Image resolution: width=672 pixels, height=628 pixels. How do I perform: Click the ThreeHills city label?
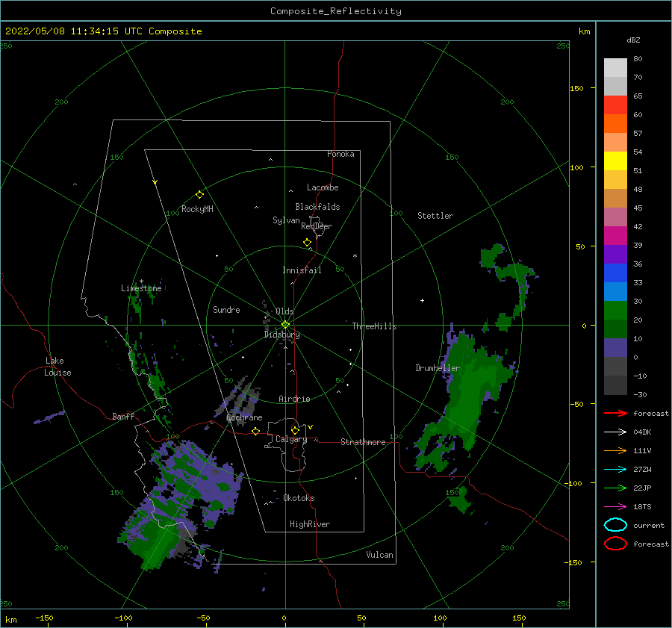click(374, 326)
